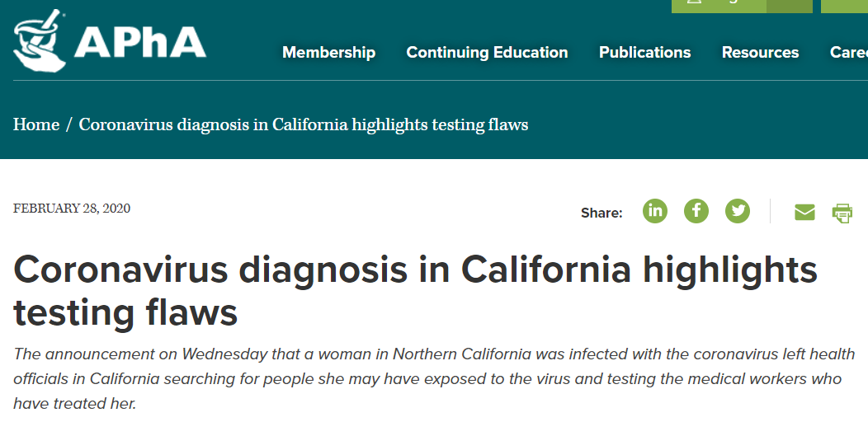Click the "Share:" label
This screenshot has height=422, width=868.
pos(601,213)
